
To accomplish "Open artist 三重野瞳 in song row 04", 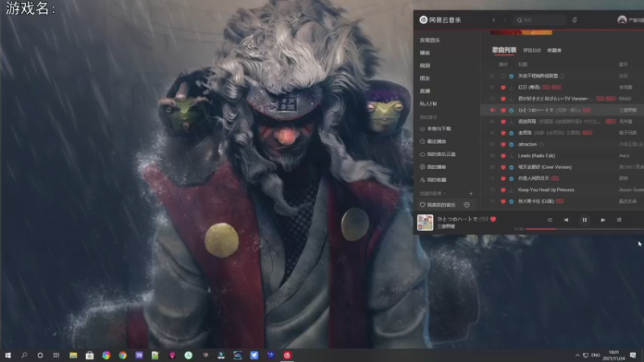I will pos(628,110).
